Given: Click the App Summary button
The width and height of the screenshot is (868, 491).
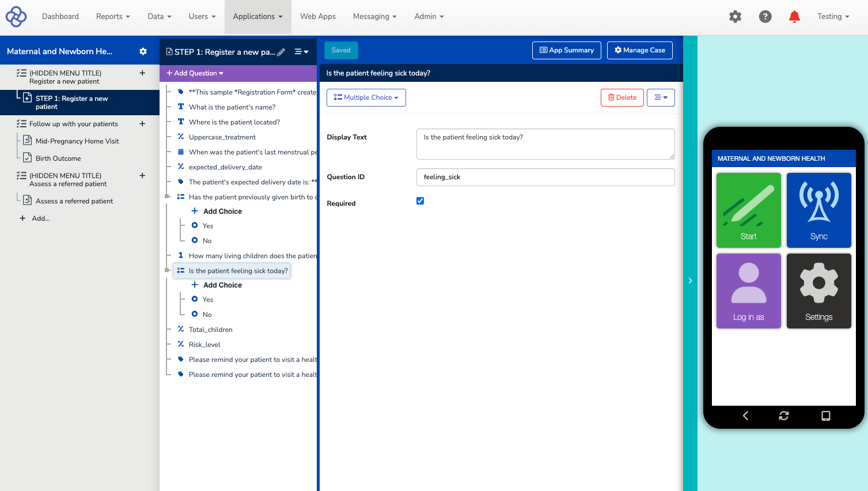Looking at the screenshot, I should tap(566, 50).
